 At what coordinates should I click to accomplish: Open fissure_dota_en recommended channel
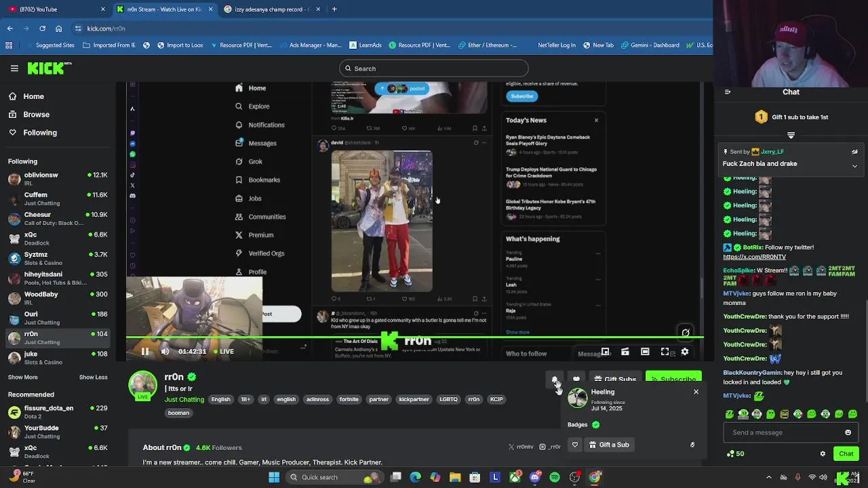(58, 412)
